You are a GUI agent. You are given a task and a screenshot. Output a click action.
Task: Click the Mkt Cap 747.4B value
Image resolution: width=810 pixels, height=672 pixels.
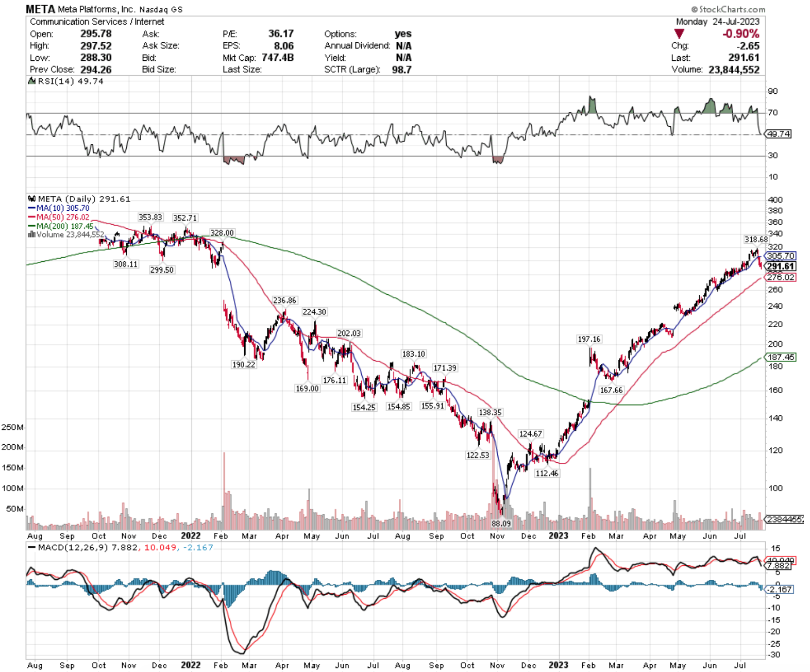(x=278, y=58)
